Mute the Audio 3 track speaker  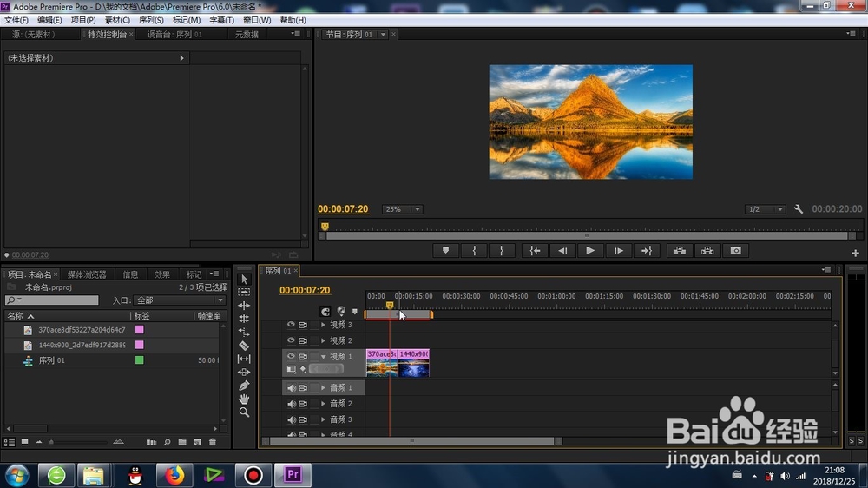(291, 419)
